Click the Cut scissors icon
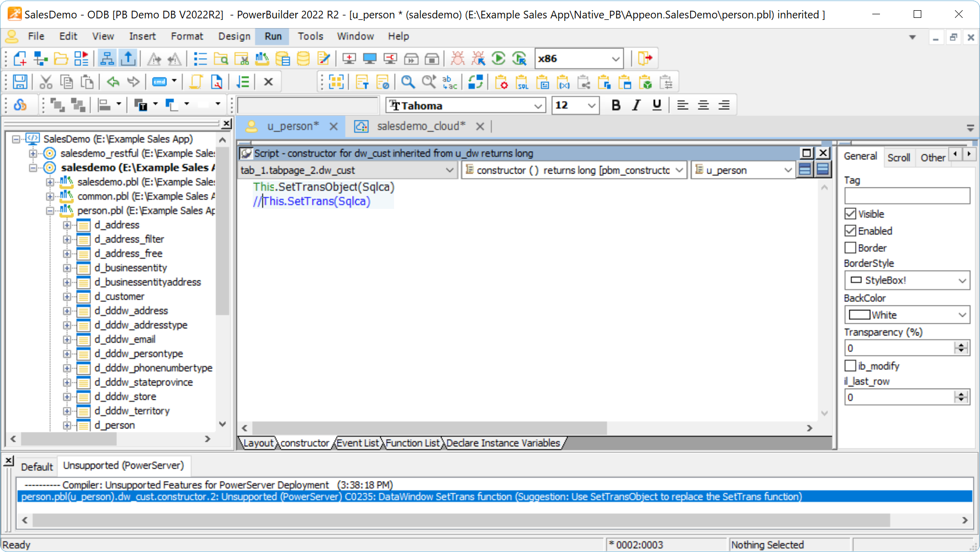The width and height of the screenshot is (980, 552). point(46,82)
